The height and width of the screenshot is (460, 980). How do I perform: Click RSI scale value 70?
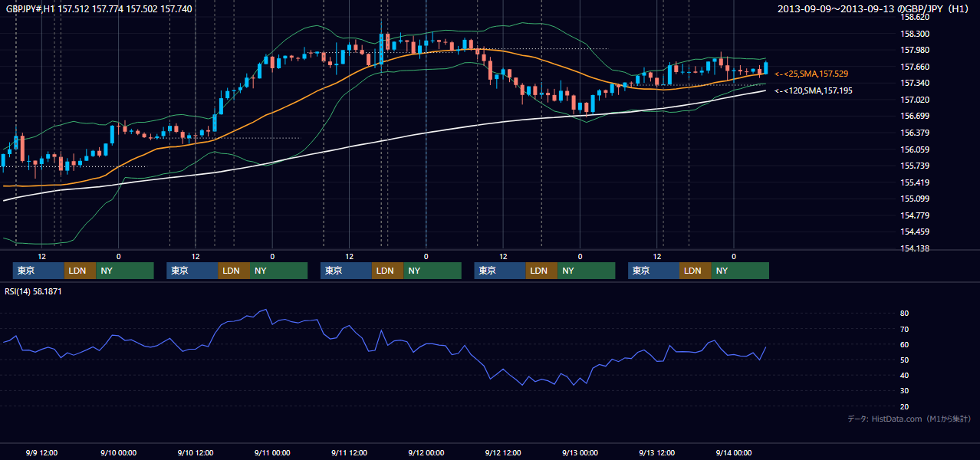coord(905,329)
